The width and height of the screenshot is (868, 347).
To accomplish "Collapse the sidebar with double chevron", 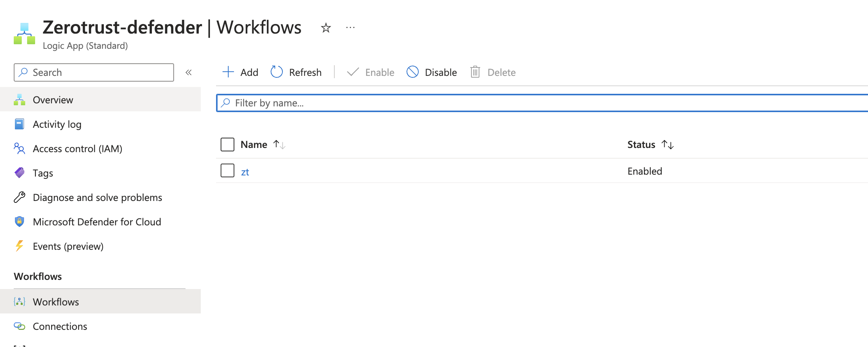I will (x=189, y=72).
